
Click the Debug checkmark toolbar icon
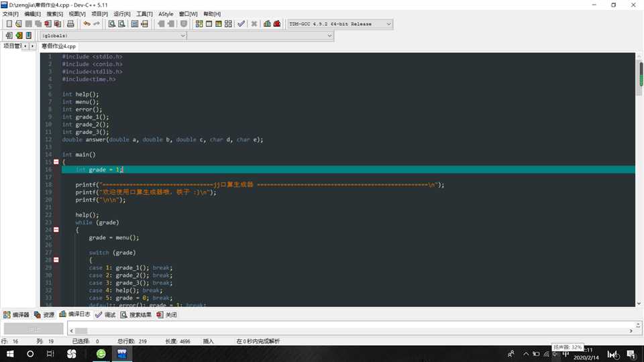coord(241,24)
